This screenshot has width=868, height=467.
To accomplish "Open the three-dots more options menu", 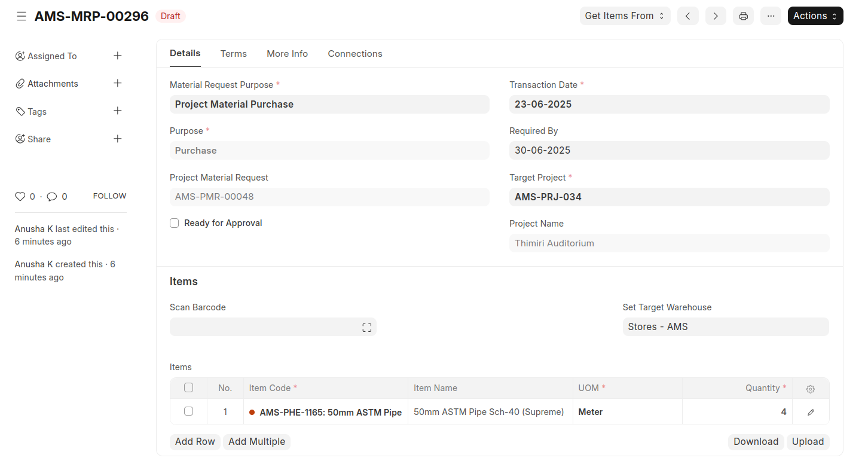I will click(771, 16).
